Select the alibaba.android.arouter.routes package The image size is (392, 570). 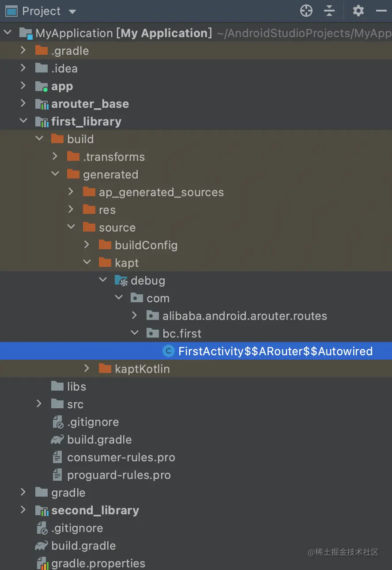pos(245,316)
